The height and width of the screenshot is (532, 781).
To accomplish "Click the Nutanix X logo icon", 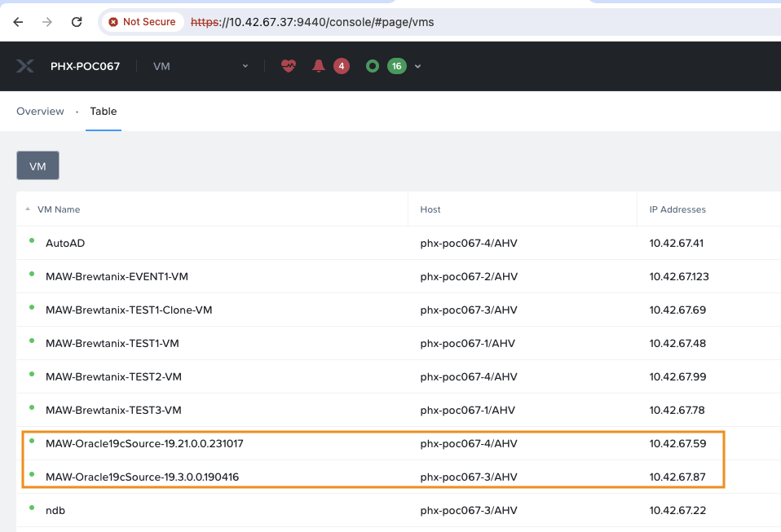I will point(25,66).
